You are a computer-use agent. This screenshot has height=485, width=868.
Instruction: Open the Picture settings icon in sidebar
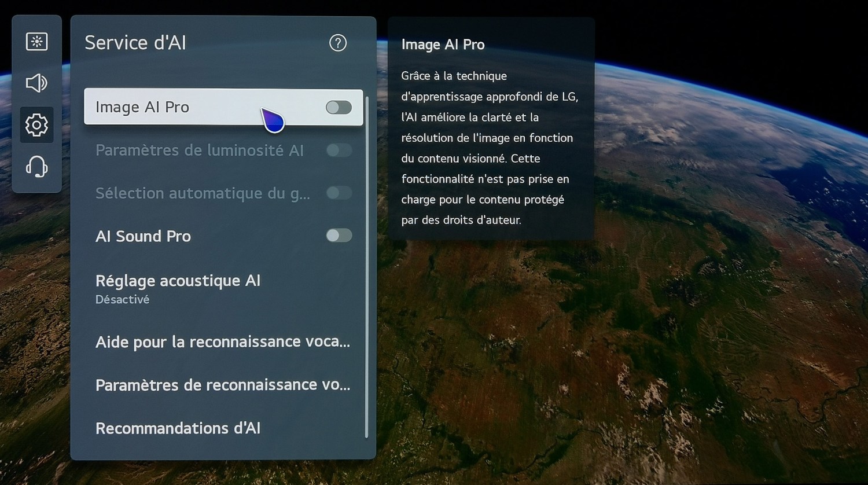click(36, 42)
